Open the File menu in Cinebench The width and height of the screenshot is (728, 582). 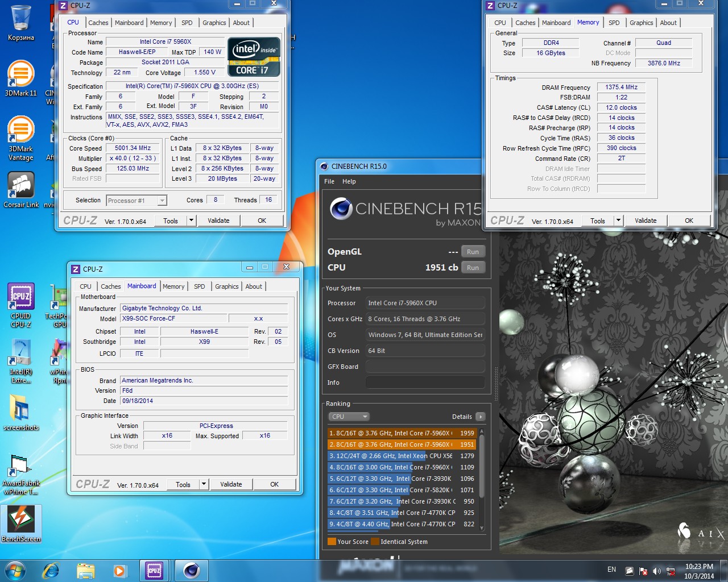coord(329,181)
